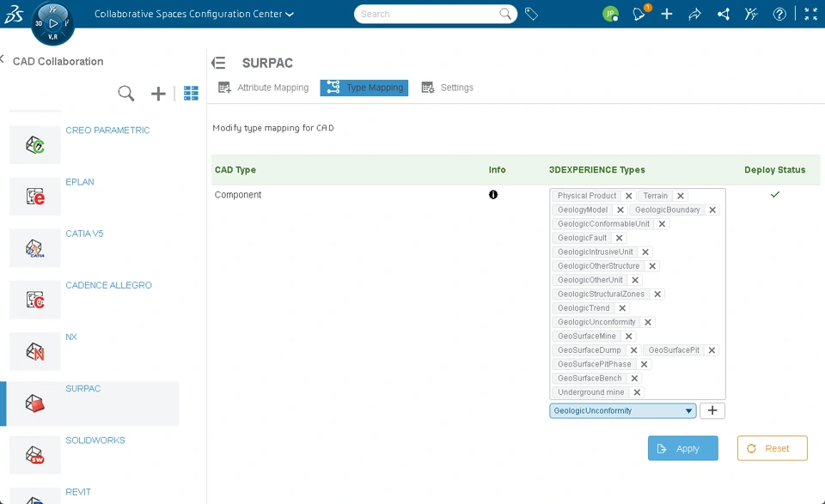Remove the GeoSurfaceDump type
The image size is (825, 504).
633,350
